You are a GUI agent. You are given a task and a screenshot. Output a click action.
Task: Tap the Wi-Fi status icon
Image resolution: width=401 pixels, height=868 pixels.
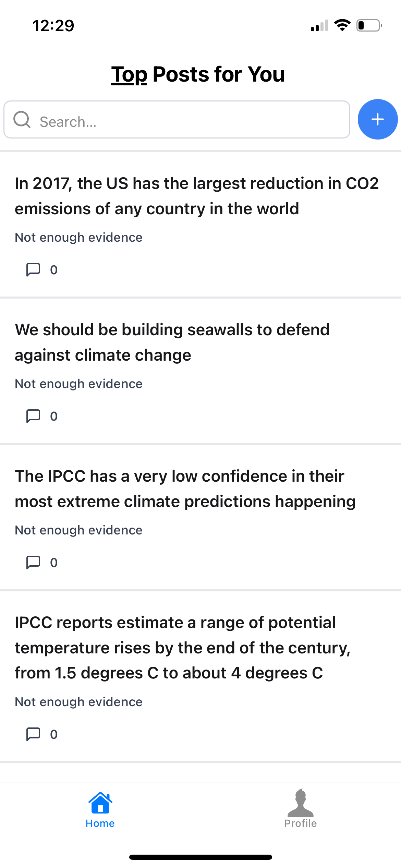coord(342,26)
